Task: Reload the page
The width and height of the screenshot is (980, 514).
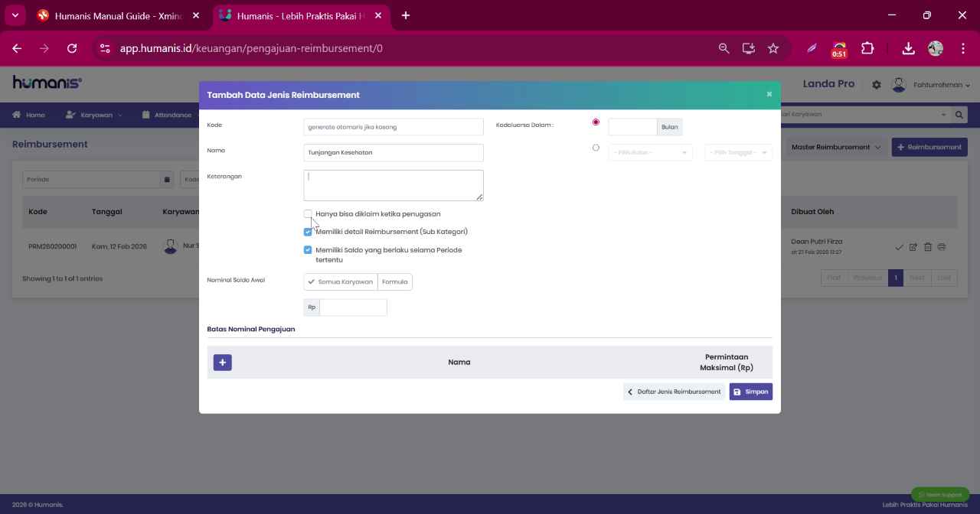Action: click(x=72, y=48)
